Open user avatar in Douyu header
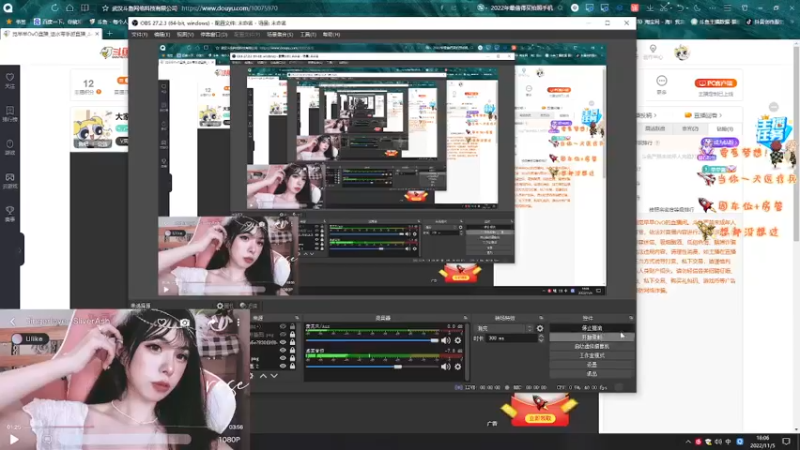800x450 pixels. (682, 52)
